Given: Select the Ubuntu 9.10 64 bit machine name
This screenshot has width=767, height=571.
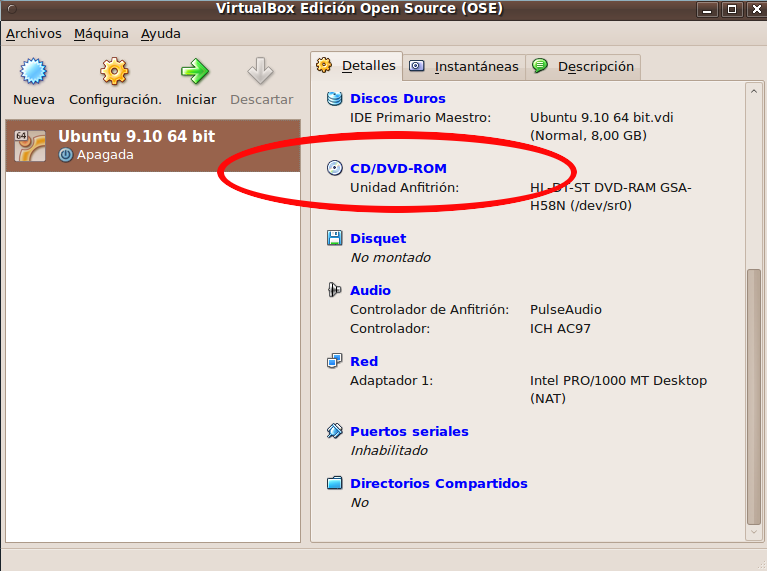Looking at the screenshot, I should tap(136, 136).
